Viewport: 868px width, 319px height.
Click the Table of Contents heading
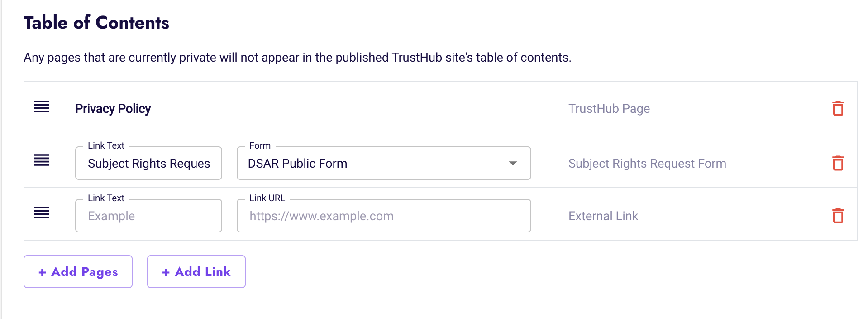96,23
